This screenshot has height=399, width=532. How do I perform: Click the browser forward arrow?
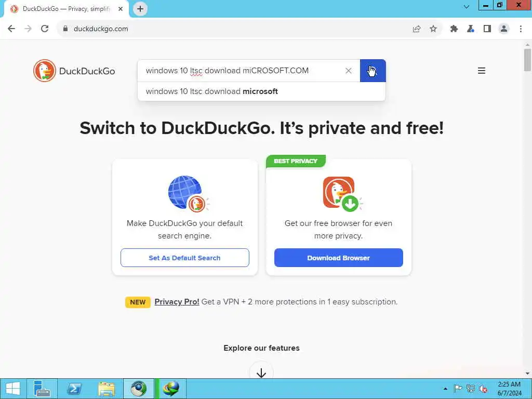[x=28, y=29]
